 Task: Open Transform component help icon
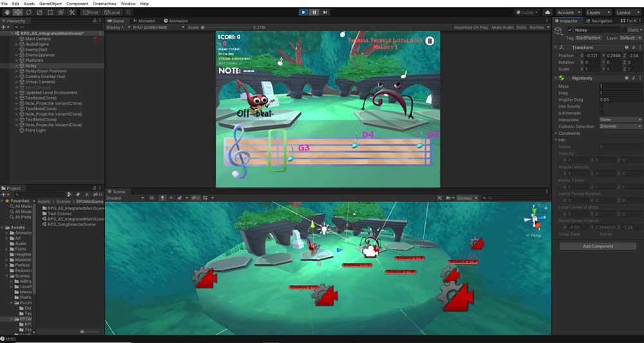click(x=627, y=47)
